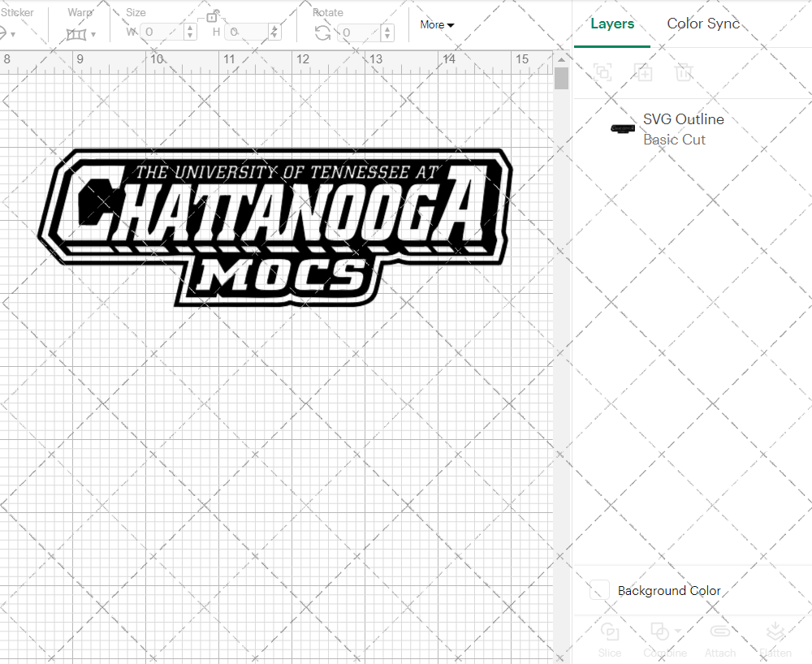Image resolution: width=812 pixels, height=664 pixels.
Task: Open the Combine options dropdown arrow
Action: (676, 631)
